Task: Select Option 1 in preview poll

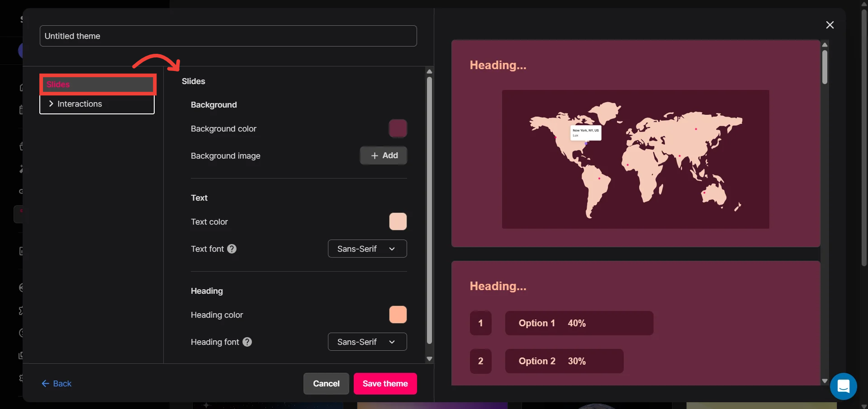Action: 579,323
